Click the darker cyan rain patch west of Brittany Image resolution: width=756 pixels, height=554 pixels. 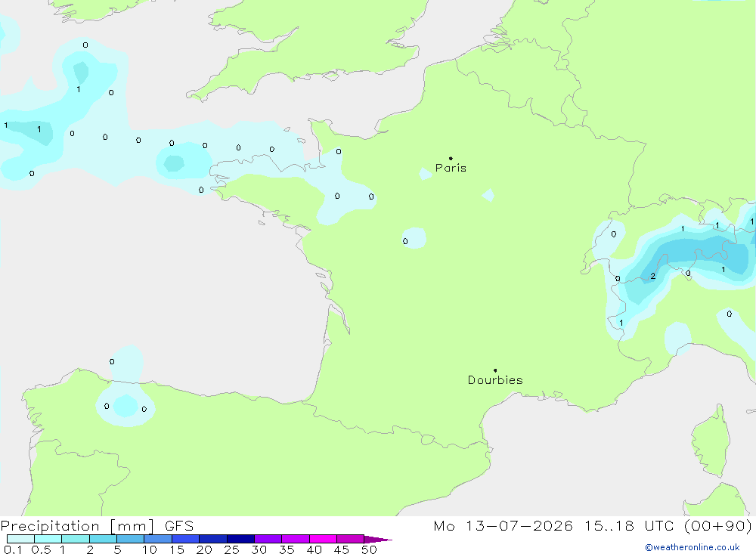[x=174, y=163]
